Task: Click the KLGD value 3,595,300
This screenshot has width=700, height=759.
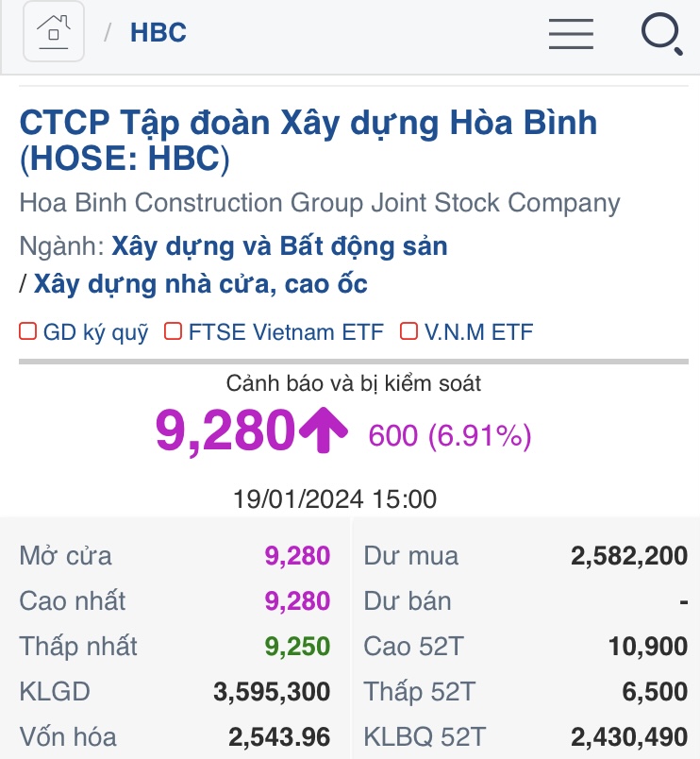Action: [x=272, y=692]
